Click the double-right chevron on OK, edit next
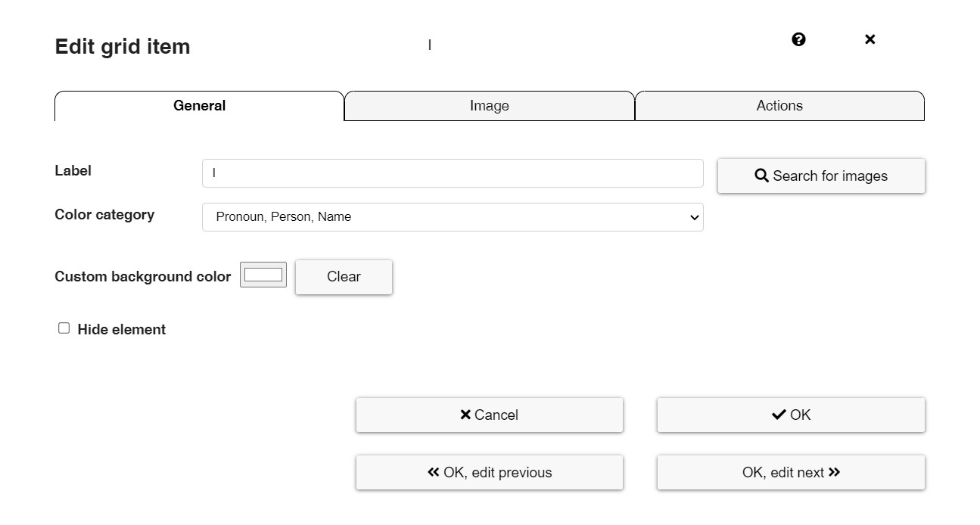Screen dimensions: 980x525 pos(835,471)
